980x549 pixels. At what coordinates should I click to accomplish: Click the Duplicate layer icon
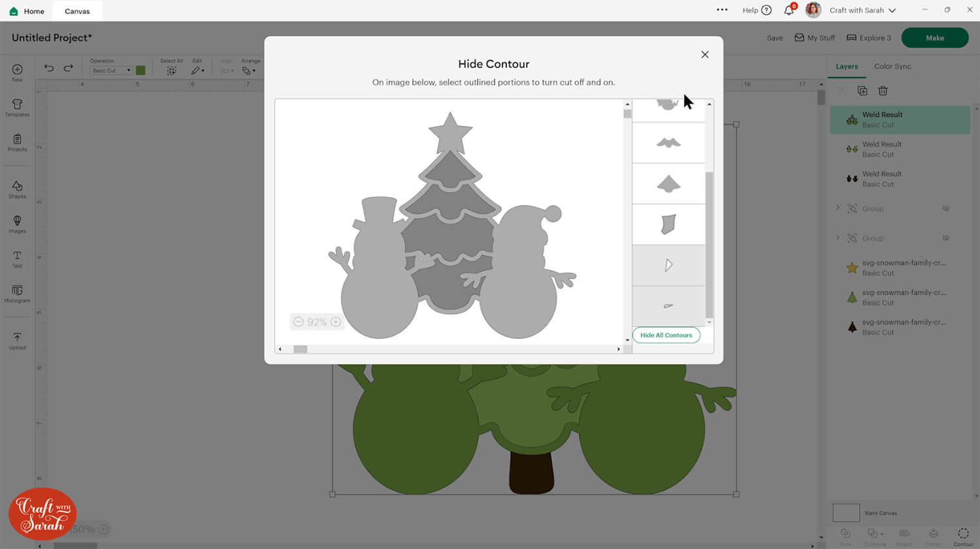(x=862, y=91)
